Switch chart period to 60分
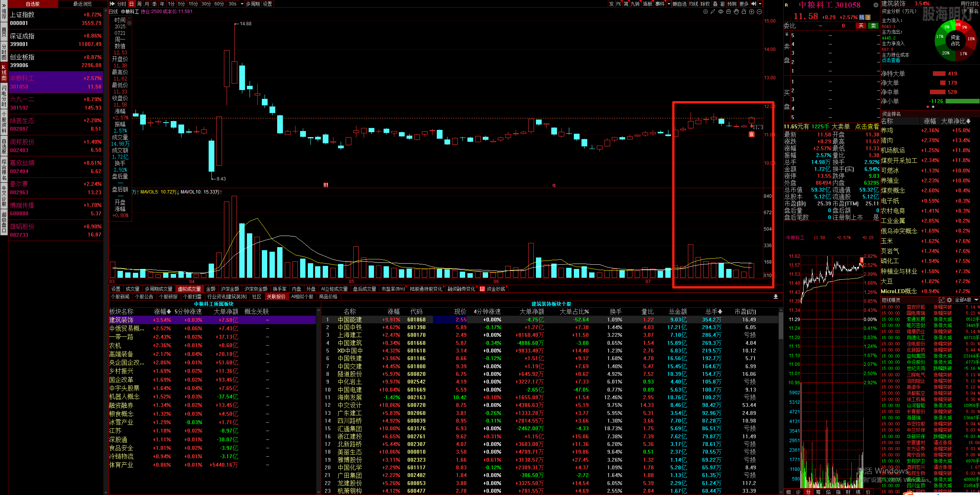Screen dimensions: 980x495 pyautogui.click(x=219, y=4)
